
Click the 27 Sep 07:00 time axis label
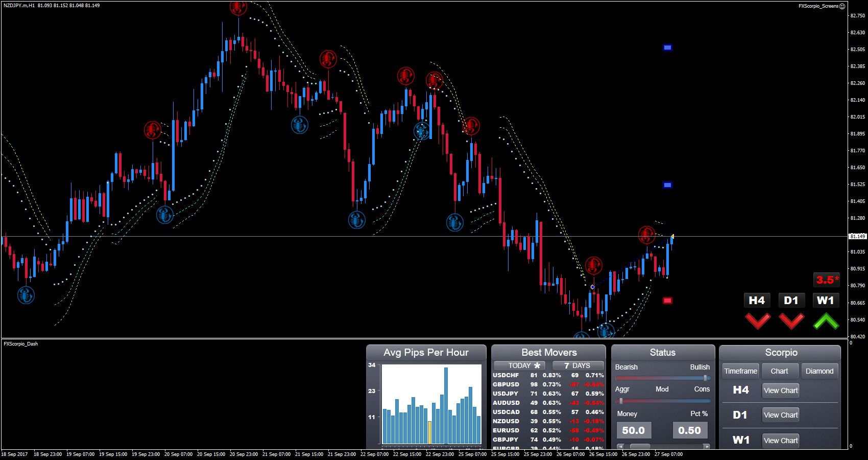tap(668, 454)
